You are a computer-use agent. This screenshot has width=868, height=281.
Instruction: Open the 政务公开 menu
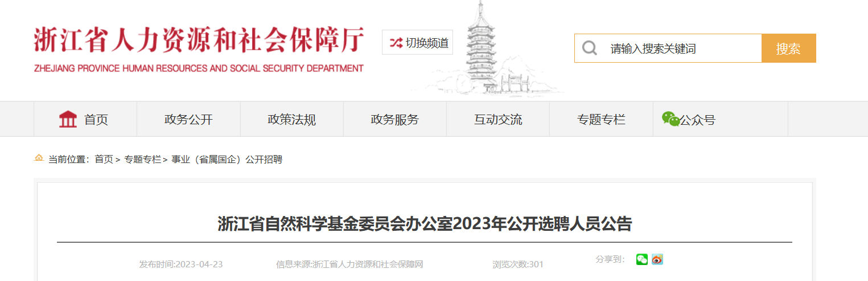[x=188, y=120]
